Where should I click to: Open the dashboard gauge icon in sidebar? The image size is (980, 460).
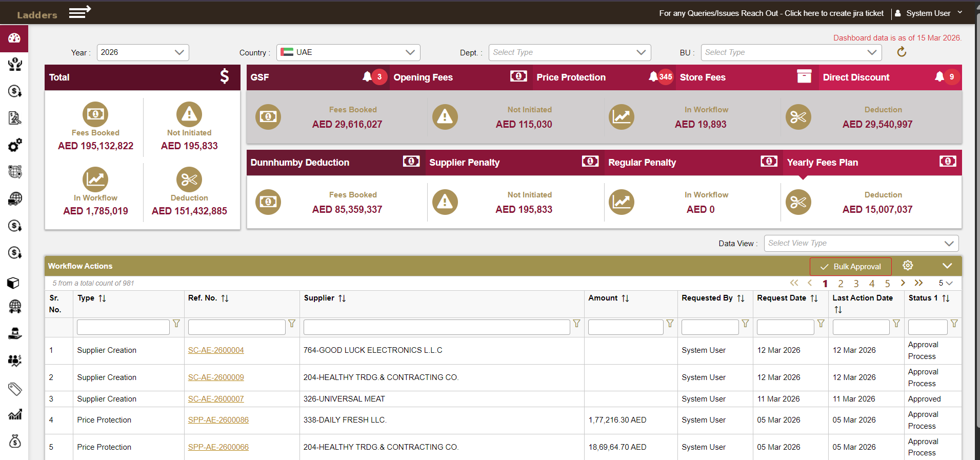14,38
